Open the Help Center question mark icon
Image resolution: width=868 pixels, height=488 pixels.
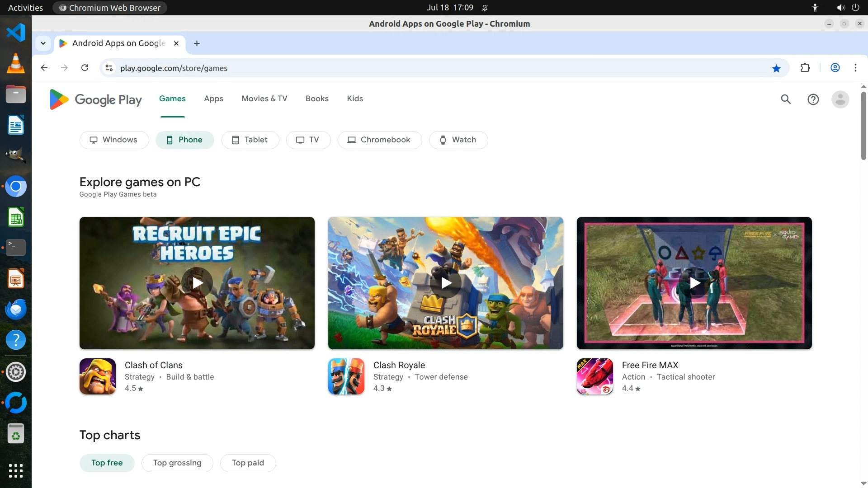[813, 99]
